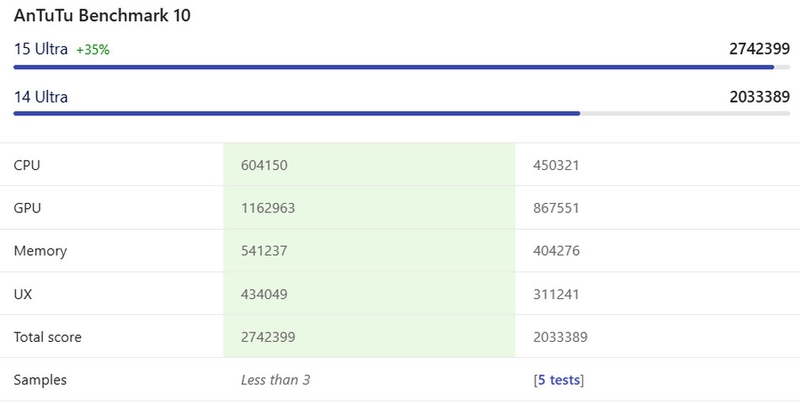
Task: Click the Samples row label
Action: pos(40,380)
